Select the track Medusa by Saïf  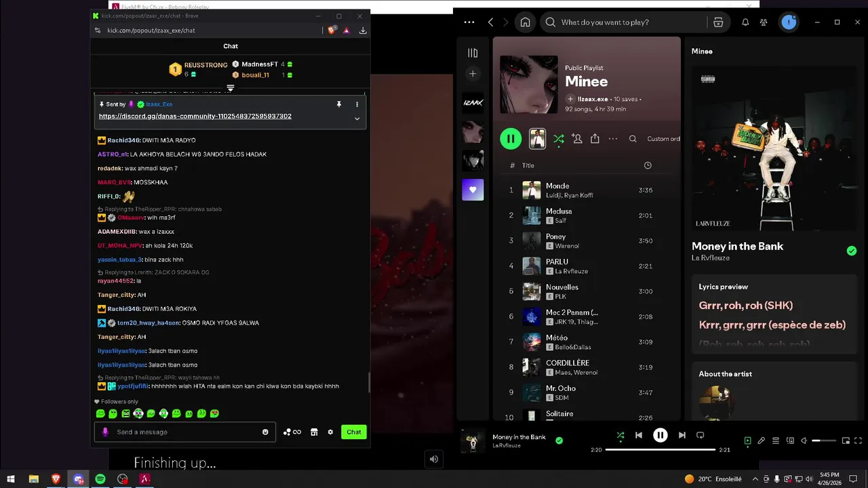tap(588, 216)
